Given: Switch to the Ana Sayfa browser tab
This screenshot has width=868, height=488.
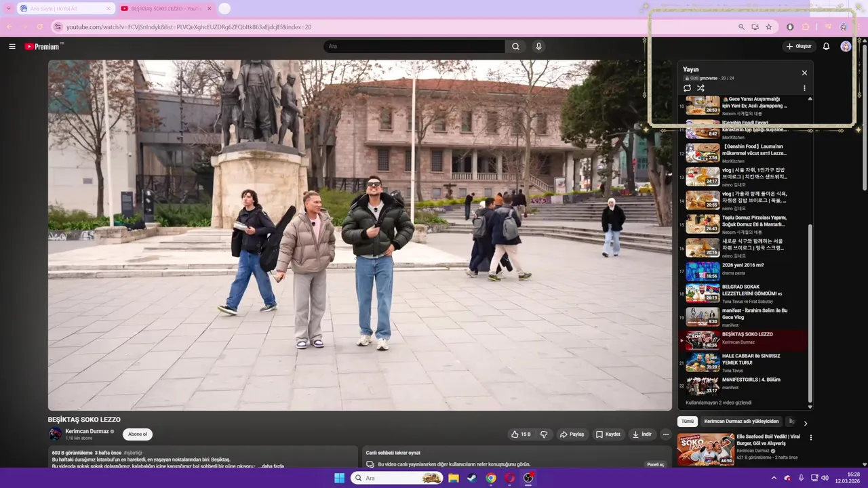Looking at the screenshot, I should pyautogui.click(x=66, y=8).
